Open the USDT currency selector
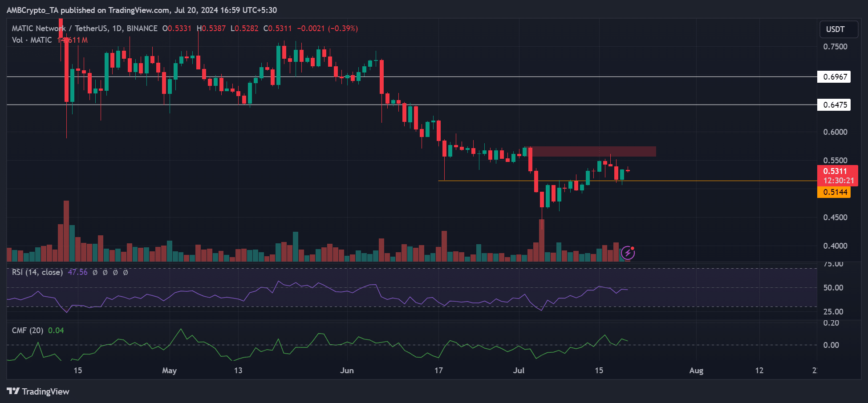 point(839,29)
